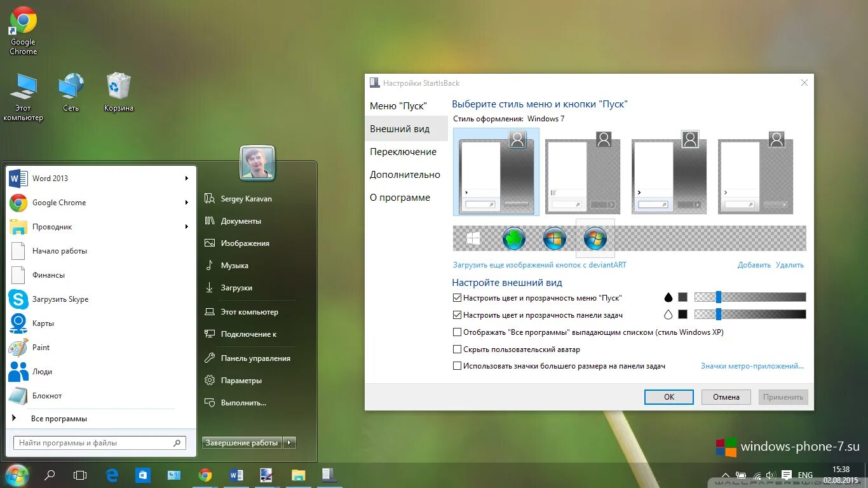Launch Карты from Start menu
Screen dimensions: 868x488
pos(101,323)
